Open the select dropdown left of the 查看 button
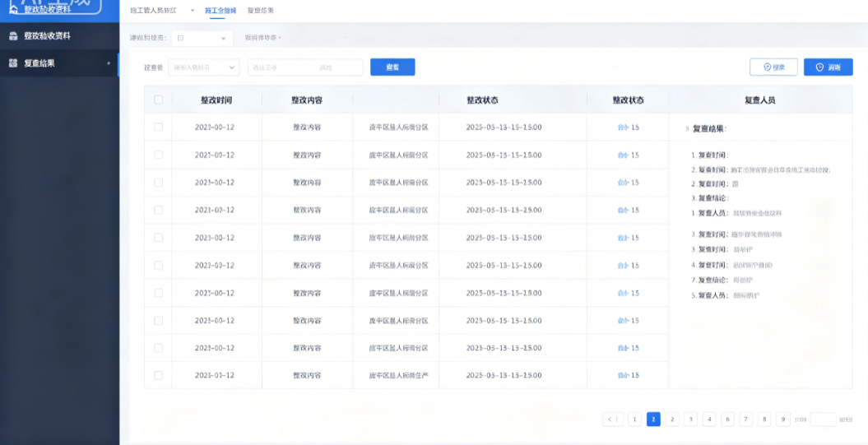The image size is (868, 445). 204,67
